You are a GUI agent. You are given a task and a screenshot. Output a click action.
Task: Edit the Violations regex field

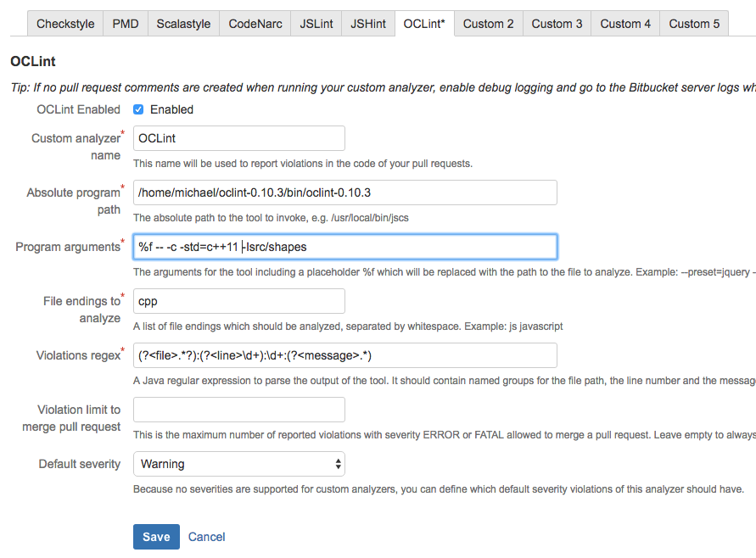[344, 355]
